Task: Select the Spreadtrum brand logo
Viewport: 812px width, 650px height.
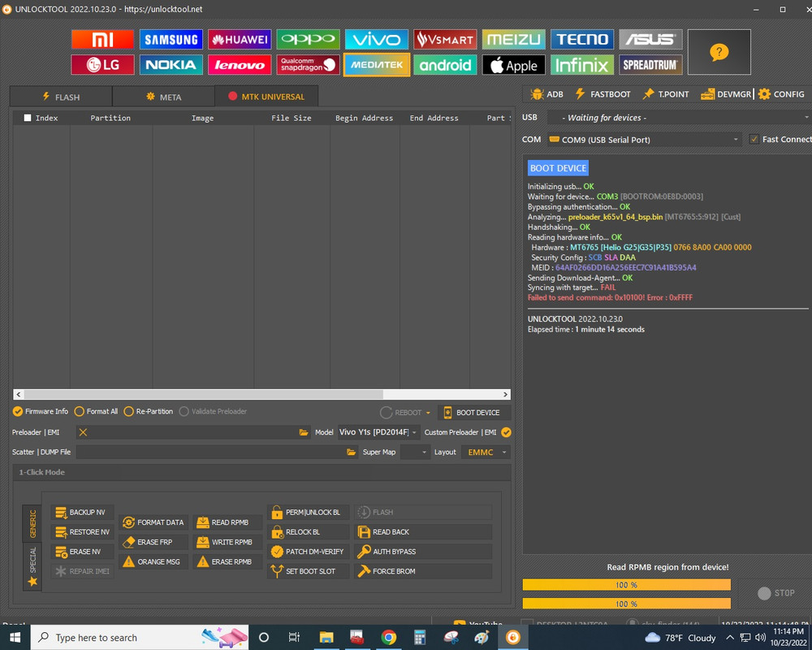Action: (x=650, y=65)
